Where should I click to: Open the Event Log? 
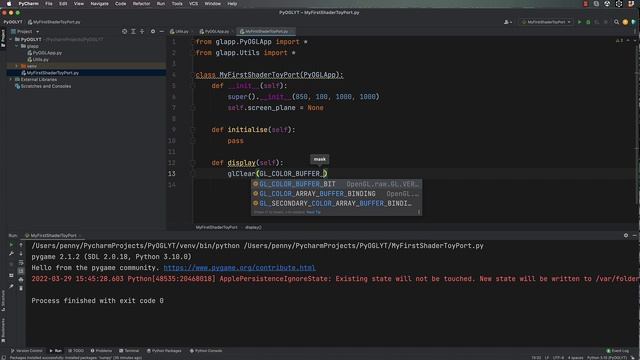[618, 351]
